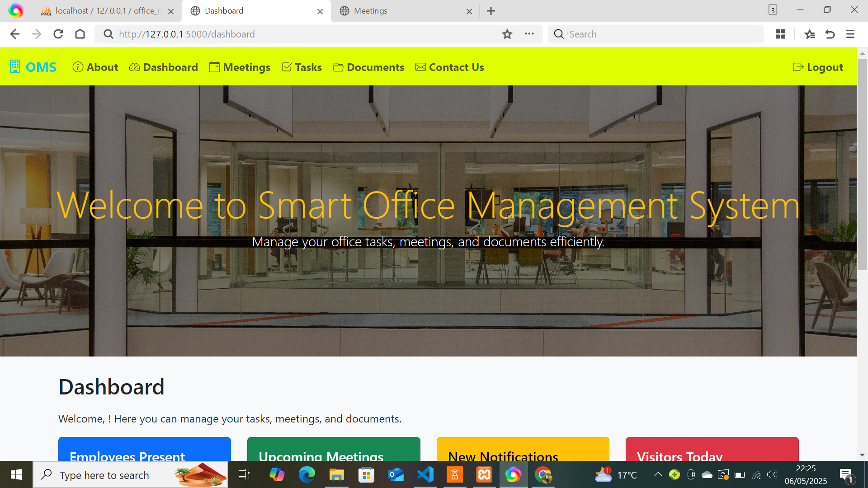
Task: Open Meetings in the navigation bar
Action: pos(240,67)
